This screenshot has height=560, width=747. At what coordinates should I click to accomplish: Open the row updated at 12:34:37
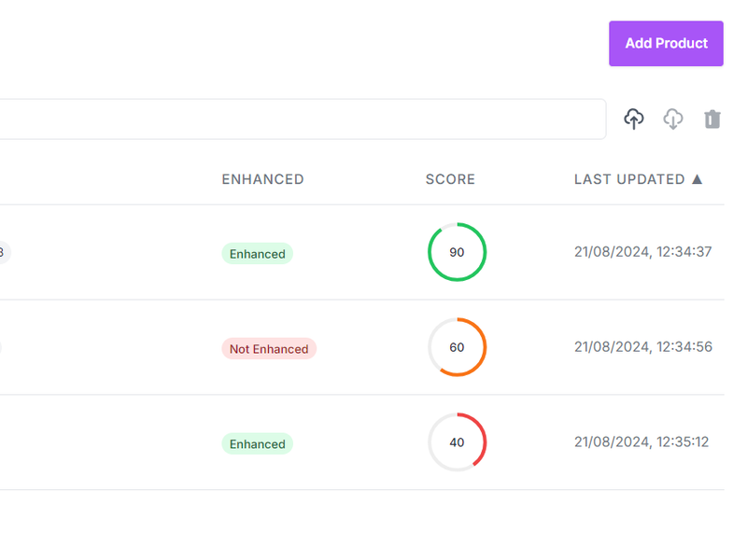click(642, 252)
